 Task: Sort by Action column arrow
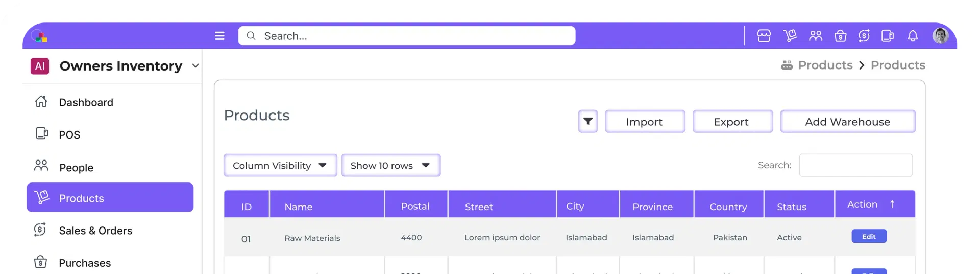pos(892,204)
